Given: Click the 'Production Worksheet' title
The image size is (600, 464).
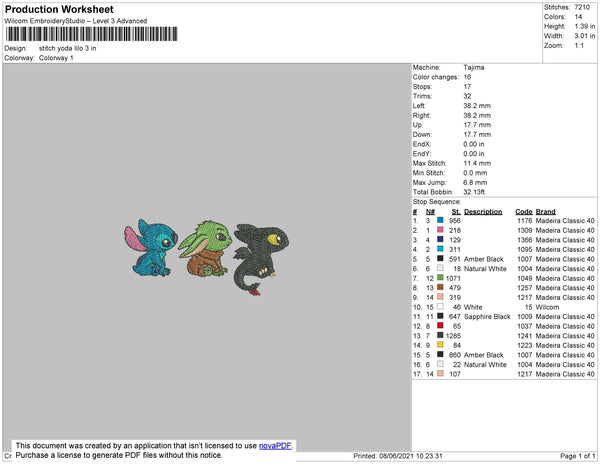Looking at the screenshot, I should 59,10.
